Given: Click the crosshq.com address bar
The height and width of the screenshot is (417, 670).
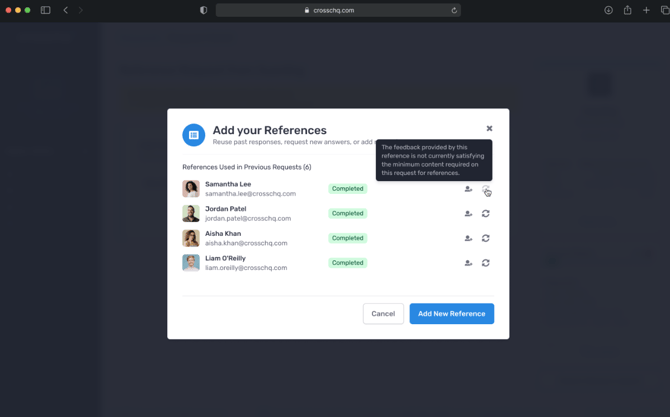Looking at the screenshot, I should (x=334, y=10).
